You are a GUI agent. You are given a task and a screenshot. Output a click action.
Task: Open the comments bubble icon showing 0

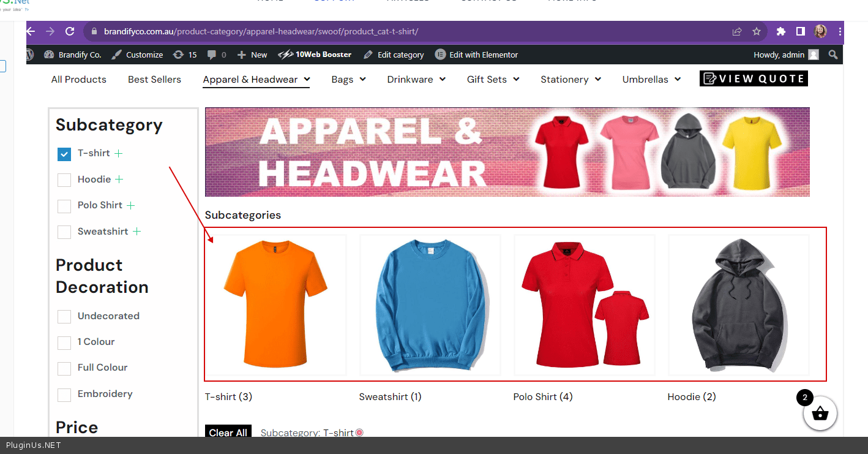(212, 55)
